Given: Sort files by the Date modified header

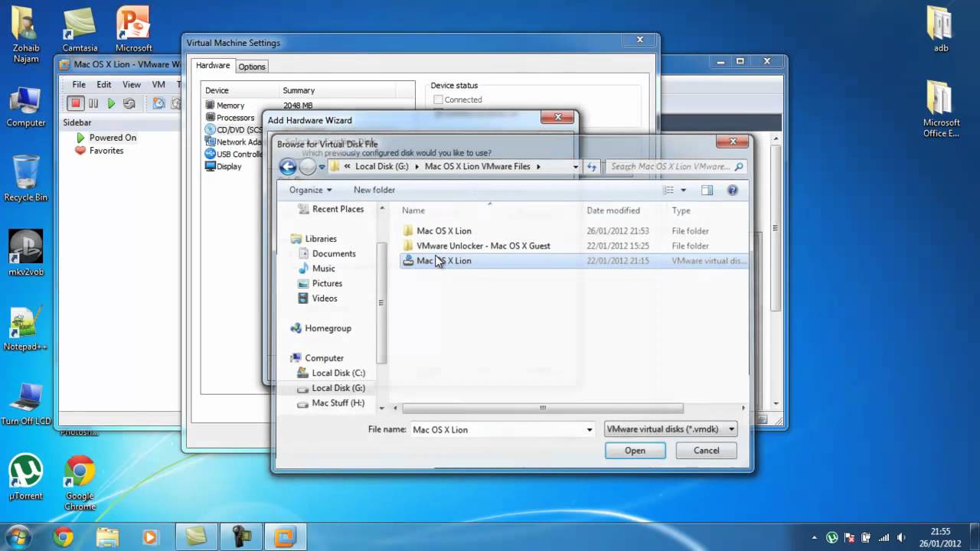Looking at the screenshot, I should coord(613,210).
